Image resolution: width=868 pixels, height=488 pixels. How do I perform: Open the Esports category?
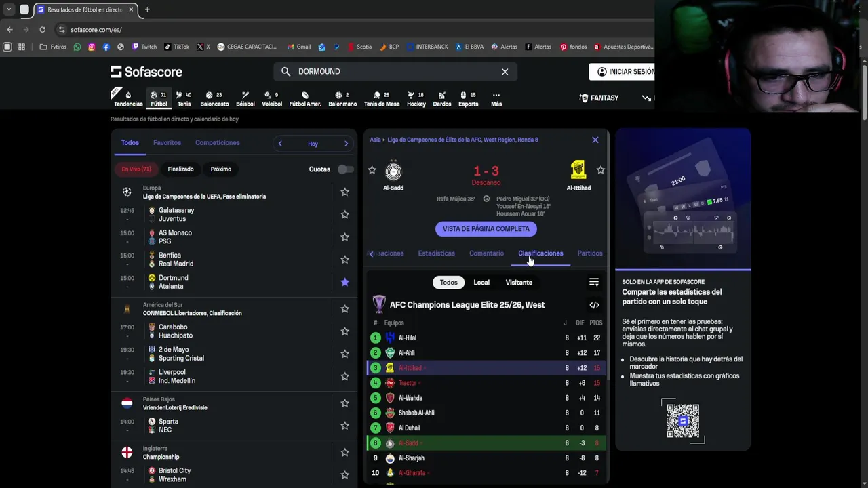[x=468, y=99]
